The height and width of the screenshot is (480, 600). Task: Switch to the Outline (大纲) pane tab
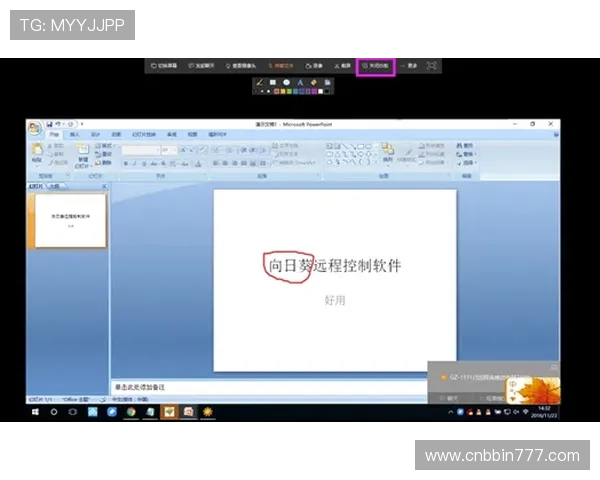pos(54,186)
